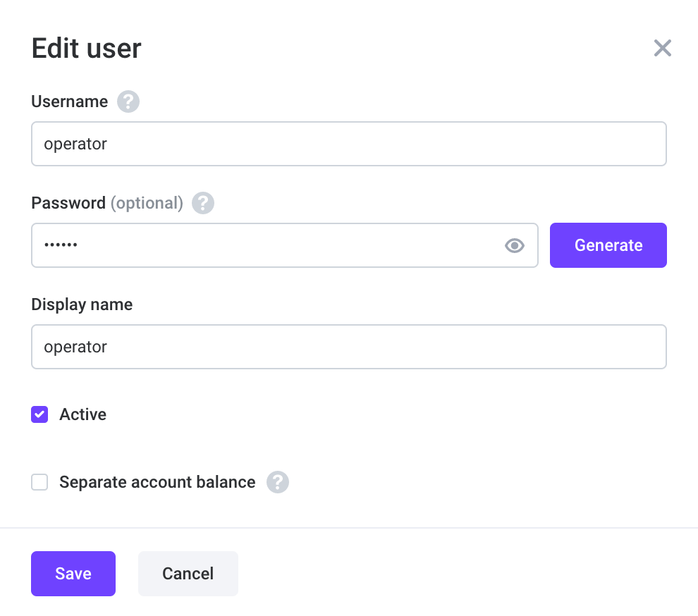Click the Username label text
Image resolution: width=698 pixels, height=616 pixels.
[x=69, y=101]
